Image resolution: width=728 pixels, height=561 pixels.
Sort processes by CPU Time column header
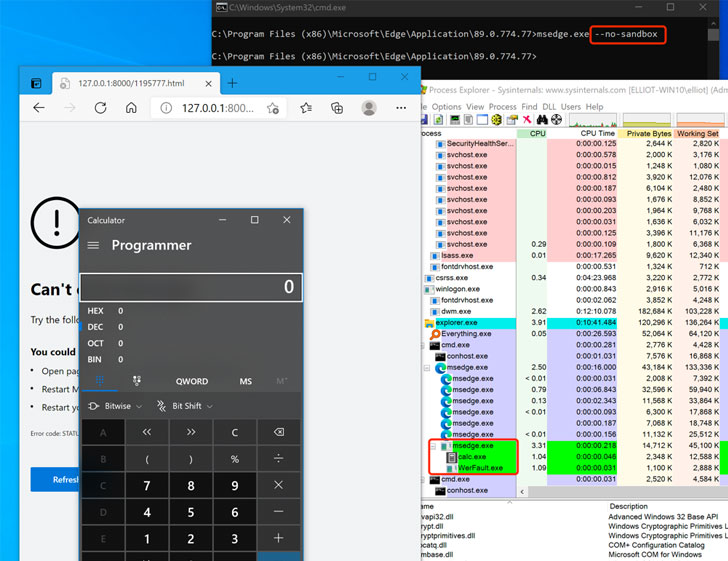pyautogui.click(x=597, y=133)
